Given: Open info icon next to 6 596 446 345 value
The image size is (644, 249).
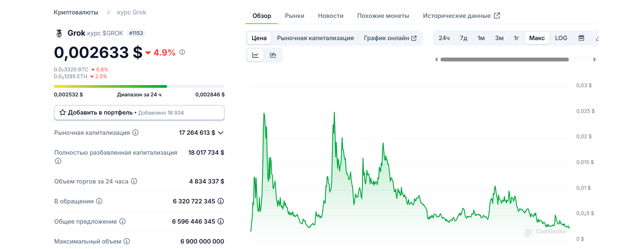Looking at the screenshot, I should click(221, 221).
